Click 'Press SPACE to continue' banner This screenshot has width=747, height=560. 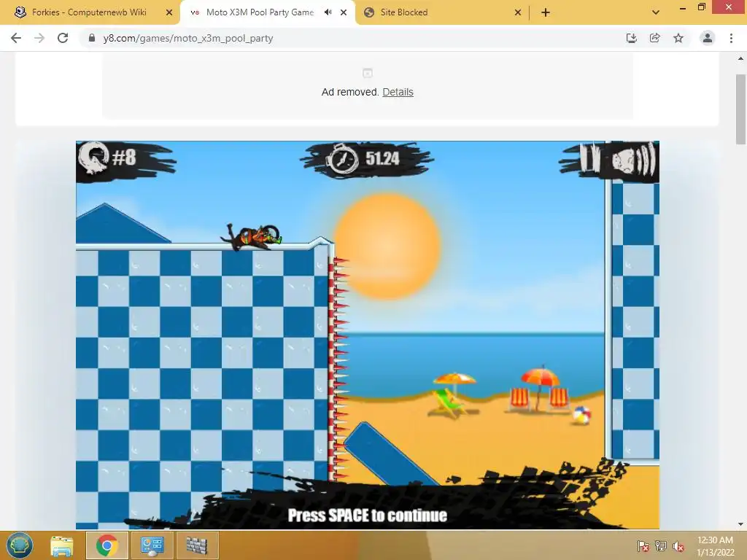368,516
